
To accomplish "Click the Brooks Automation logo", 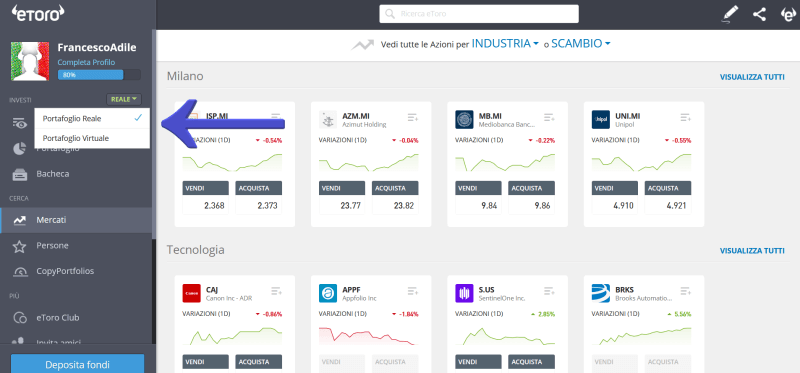I will [601, 293].
